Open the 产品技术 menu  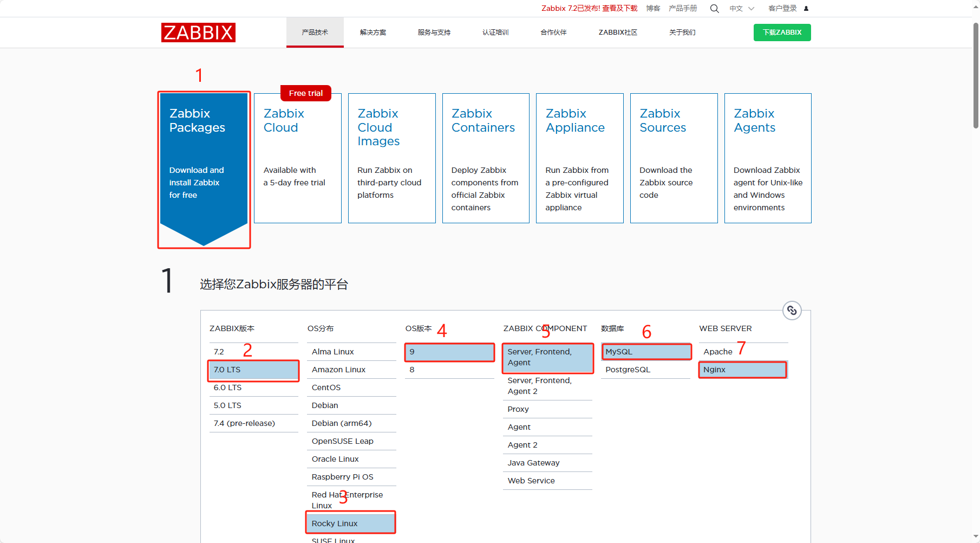(315, 33)
